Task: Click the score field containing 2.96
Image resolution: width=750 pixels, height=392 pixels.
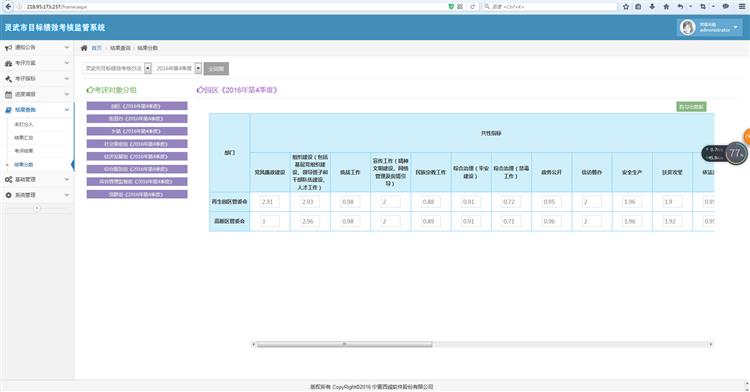Action: (310, 221)
